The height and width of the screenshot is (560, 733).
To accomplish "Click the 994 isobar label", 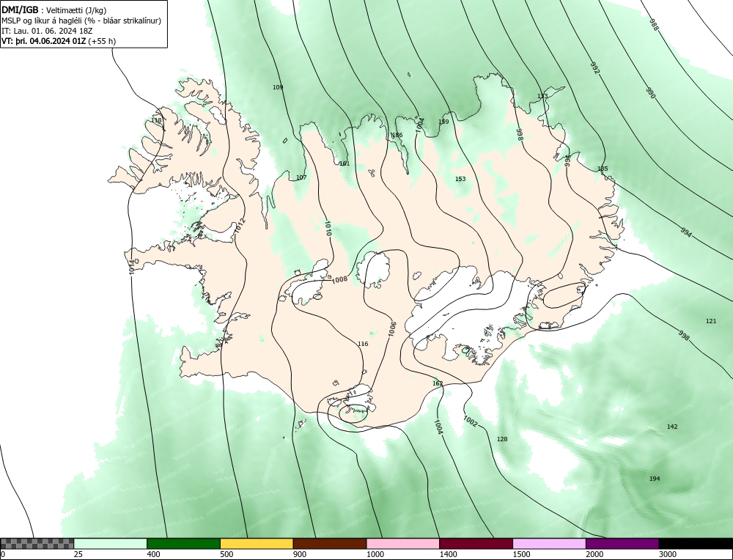I will coord(686,232).
